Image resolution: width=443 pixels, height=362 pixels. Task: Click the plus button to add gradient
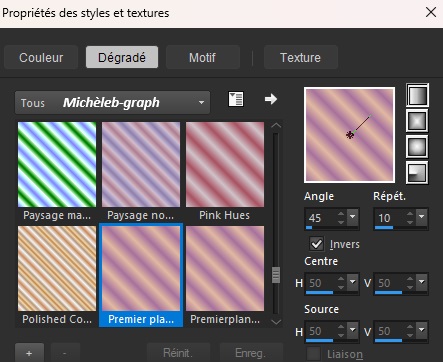pos(29,353)
